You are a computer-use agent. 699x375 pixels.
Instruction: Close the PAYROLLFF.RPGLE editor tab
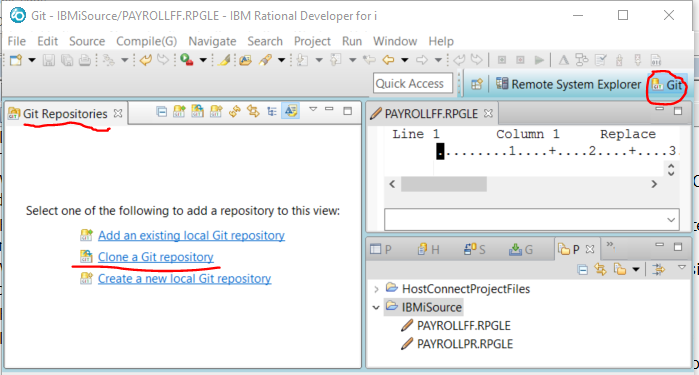coord(489,113)
